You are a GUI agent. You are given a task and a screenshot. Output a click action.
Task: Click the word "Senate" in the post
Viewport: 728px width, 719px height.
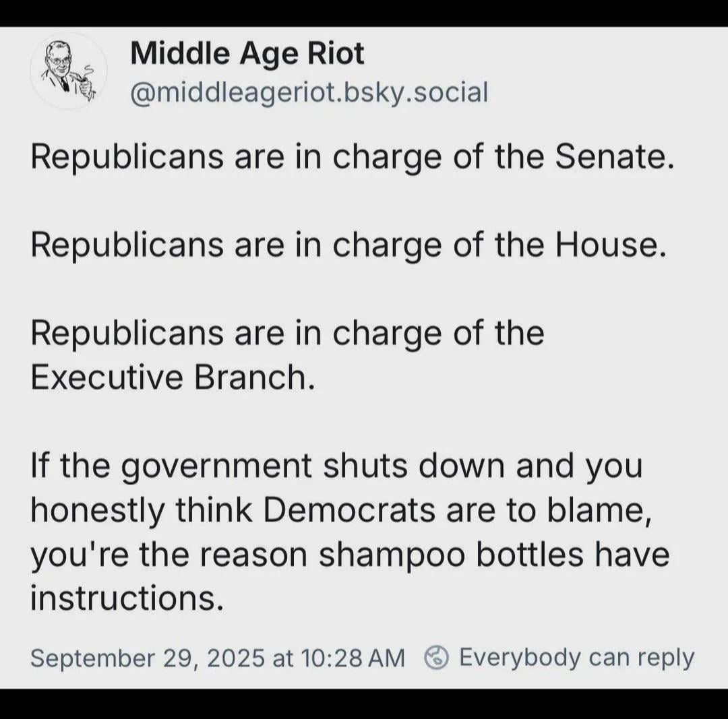coord(611,157)
